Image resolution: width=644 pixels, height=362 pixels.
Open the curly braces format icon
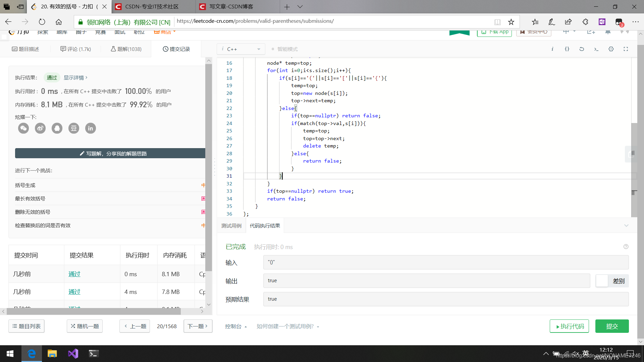pyautogui.click(x=567, y=49)
